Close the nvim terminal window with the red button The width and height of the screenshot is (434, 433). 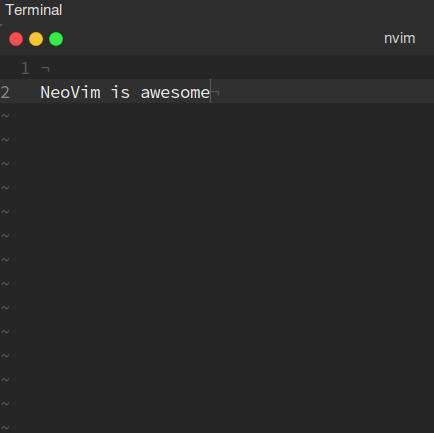[x=16, y=39]
